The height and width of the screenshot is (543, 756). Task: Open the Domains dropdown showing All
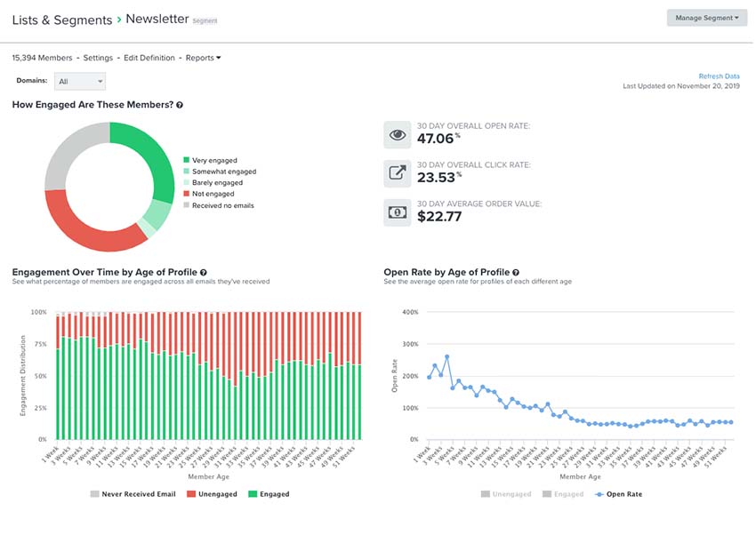tap(80, 80)
